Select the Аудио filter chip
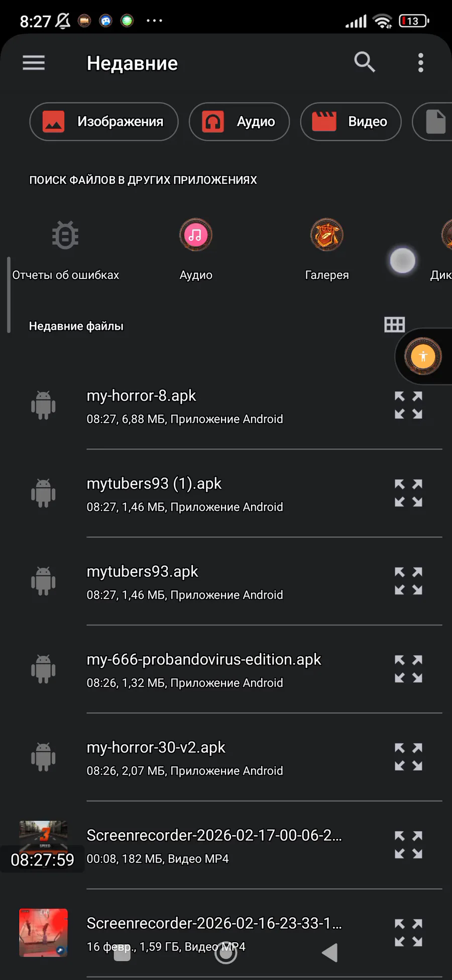 click(239, 122)
